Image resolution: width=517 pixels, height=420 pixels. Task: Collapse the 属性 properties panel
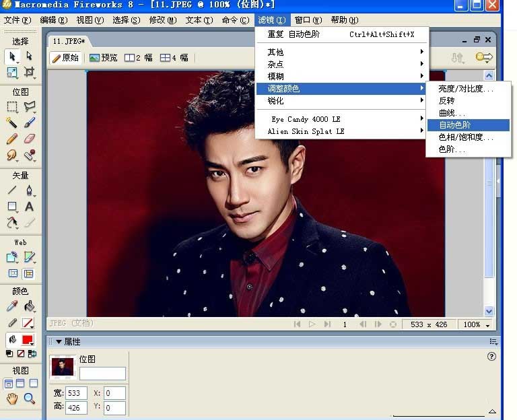pos(59,342)
